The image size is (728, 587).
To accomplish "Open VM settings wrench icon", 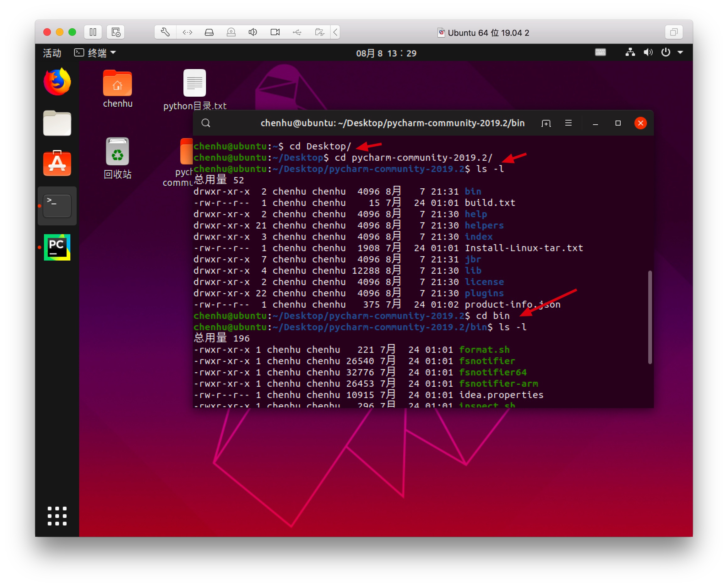I will pyautogui.click(x=165, y=32).
